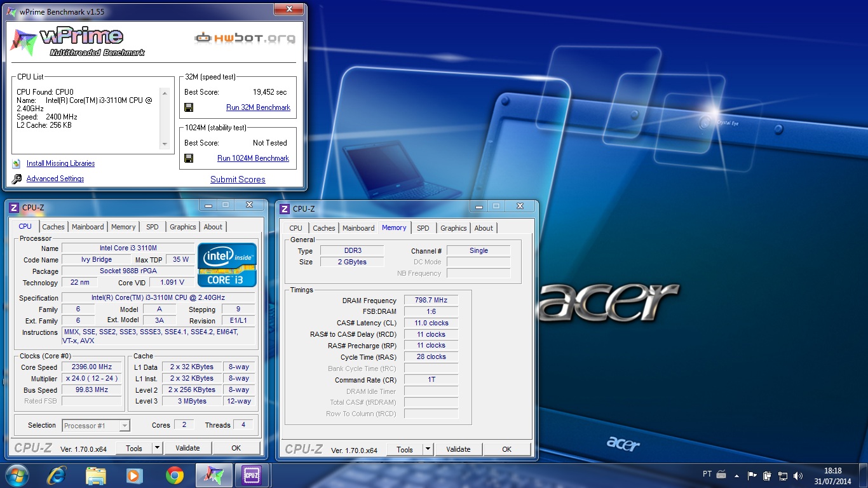
Task: Click Tools button in left CPU-Z
Action: pos(134,448)
